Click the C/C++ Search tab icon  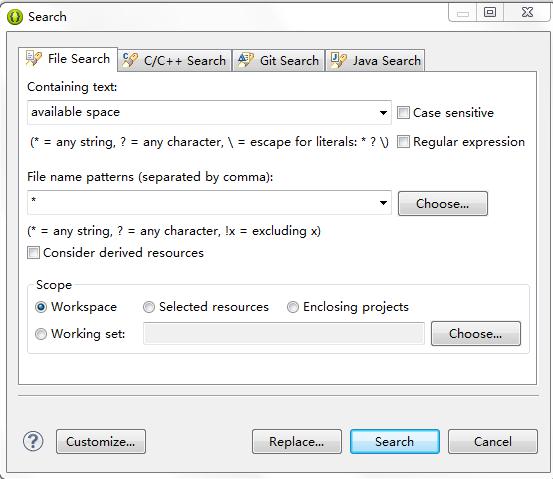coord(130,60)
